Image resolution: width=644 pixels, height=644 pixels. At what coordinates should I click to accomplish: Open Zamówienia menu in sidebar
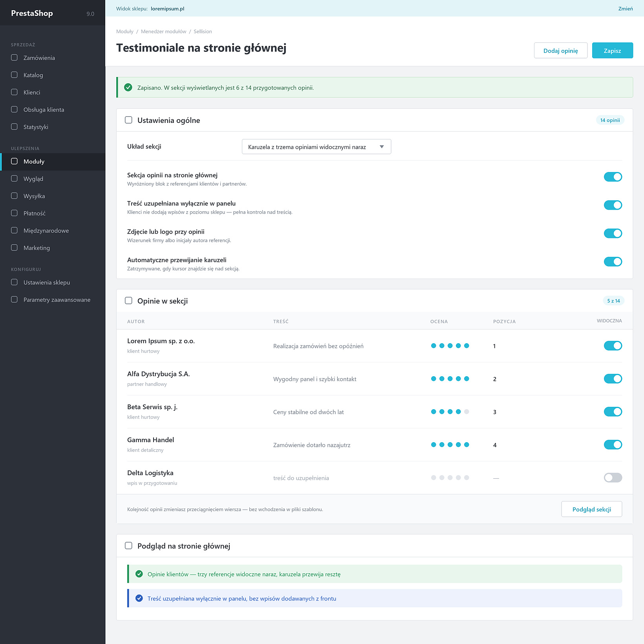pos(53,58)
